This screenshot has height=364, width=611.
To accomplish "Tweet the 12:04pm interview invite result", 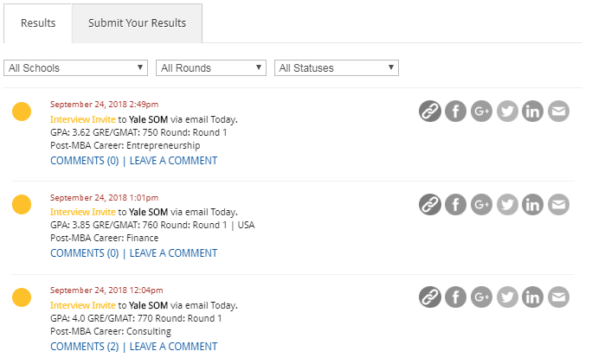I will 507,297.
